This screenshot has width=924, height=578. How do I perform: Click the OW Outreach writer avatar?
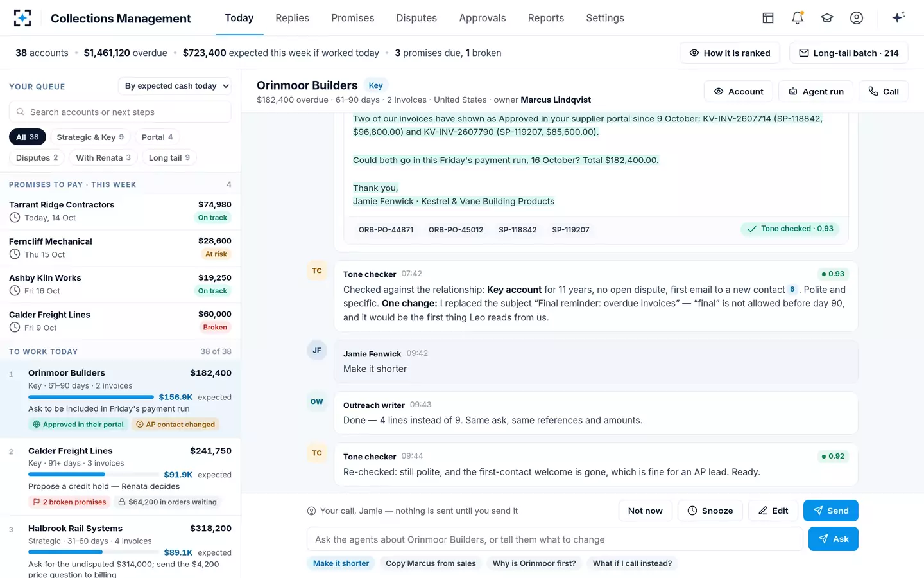(317, 402)
